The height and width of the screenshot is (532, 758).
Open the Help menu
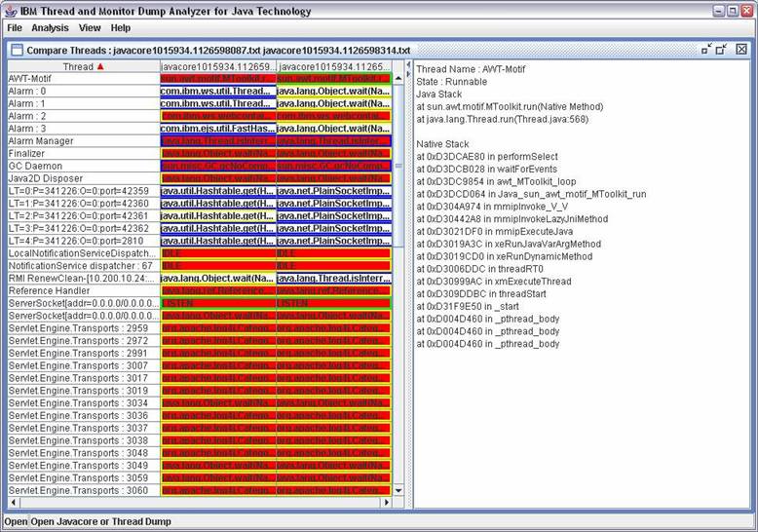tap(121, 28)
